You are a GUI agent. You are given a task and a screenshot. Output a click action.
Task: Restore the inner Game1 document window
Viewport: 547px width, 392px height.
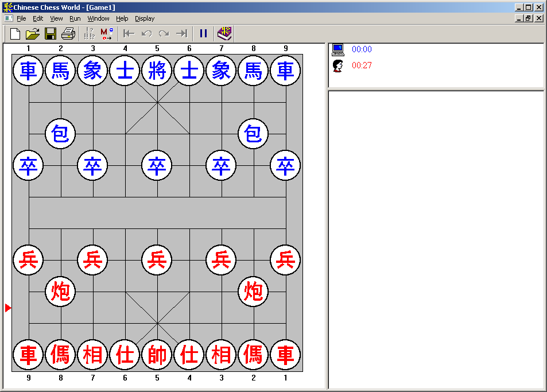pos(529,18)
